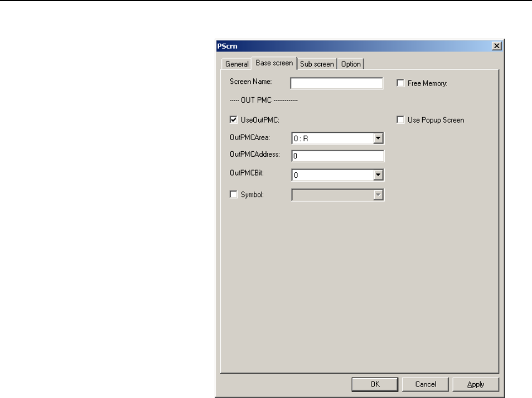532x398 pixels.
Task: Enable the Free Memory checkbox
Action: [400, 83]
